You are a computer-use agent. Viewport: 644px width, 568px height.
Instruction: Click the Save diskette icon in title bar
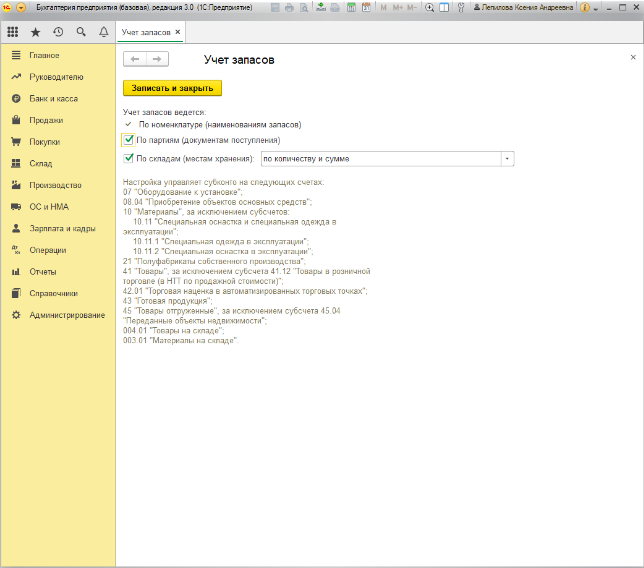[x=275, y=7]
